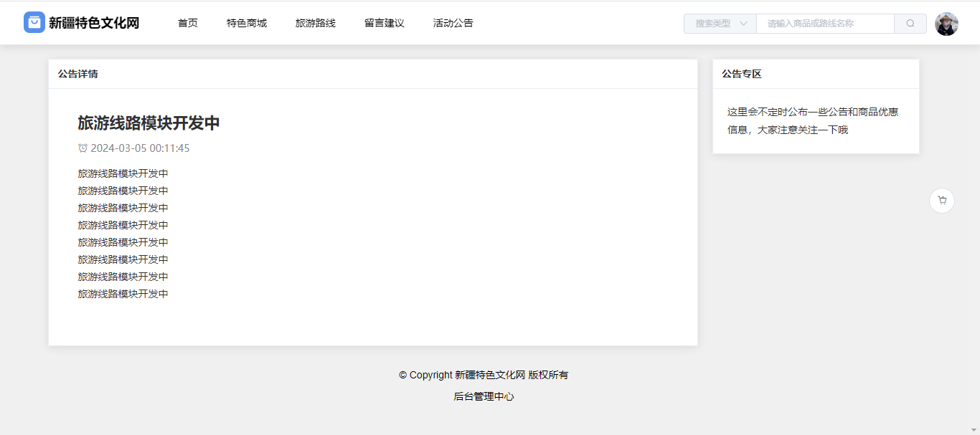Viewport: 980px width, 435px height.
Task: Click the chevron arrow in 搜索类型 selector
Action: pyautogui.click(x=743, y=24)
